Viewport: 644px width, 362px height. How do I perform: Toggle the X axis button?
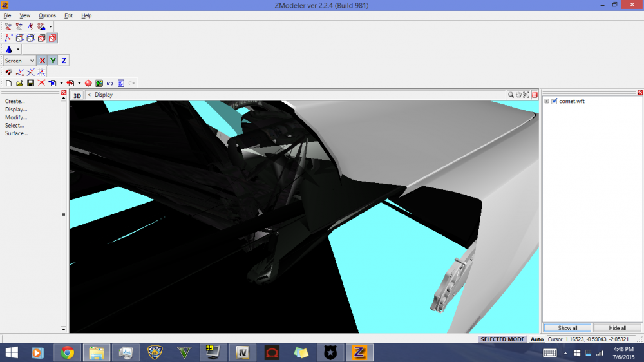(42, 61)
